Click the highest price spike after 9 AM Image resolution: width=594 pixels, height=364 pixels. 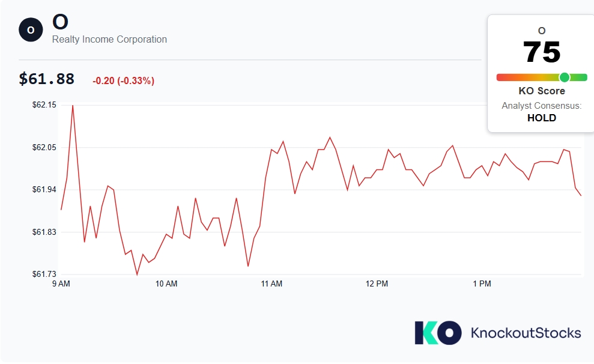(73, 106)
